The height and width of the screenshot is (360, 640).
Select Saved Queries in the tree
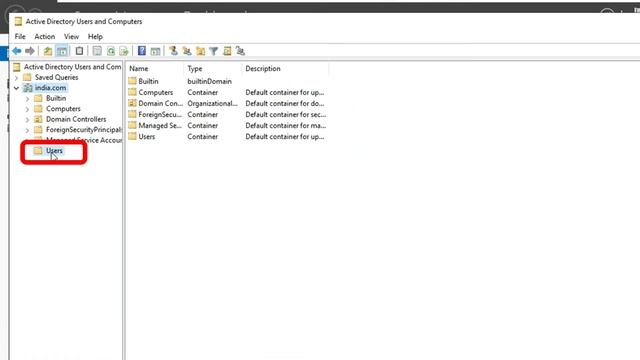pos(56,77)
